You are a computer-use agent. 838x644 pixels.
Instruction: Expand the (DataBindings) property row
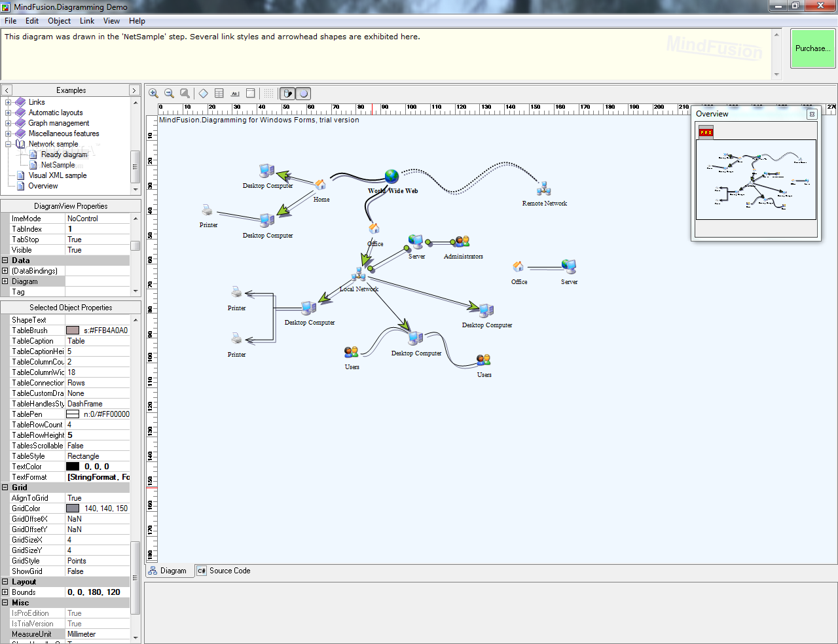(x=5, y=271)
